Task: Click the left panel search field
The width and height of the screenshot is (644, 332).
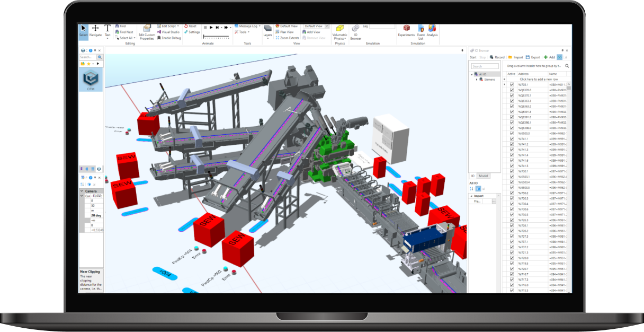Action: (x=88, y=57)
